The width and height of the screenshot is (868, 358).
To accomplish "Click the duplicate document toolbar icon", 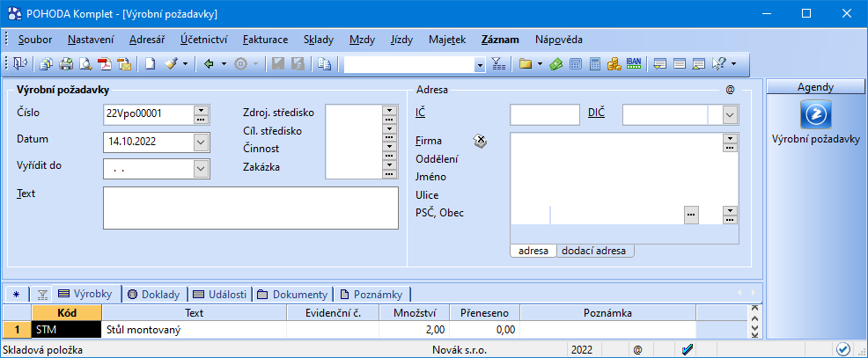I will coord(324,64).
